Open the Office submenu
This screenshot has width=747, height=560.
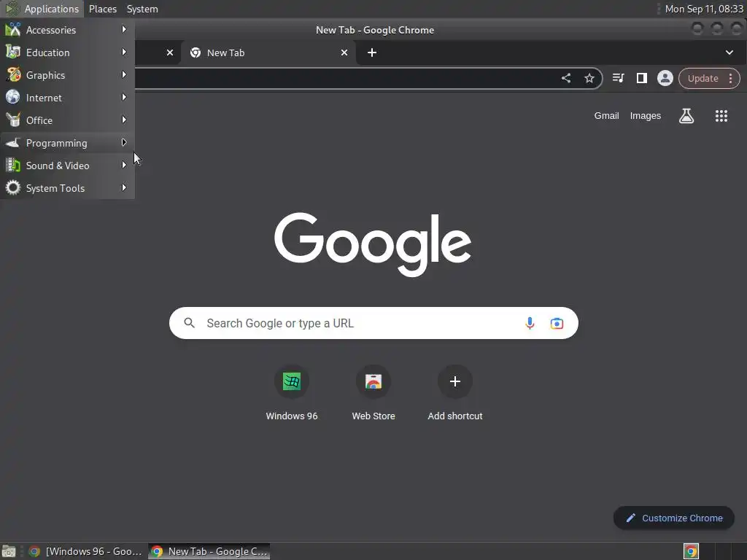click(67, 120)
